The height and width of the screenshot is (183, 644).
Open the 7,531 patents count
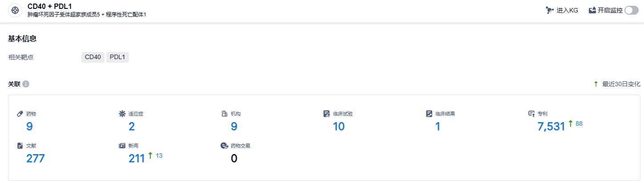point(551,127)
